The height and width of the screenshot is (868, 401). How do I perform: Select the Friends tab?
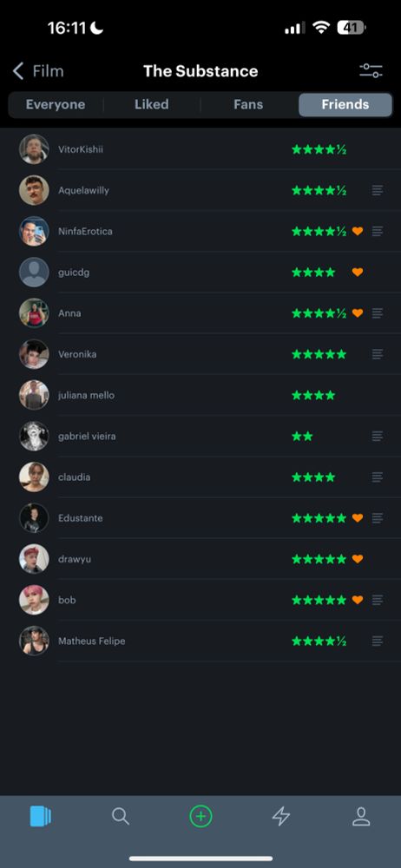[345, 105]
